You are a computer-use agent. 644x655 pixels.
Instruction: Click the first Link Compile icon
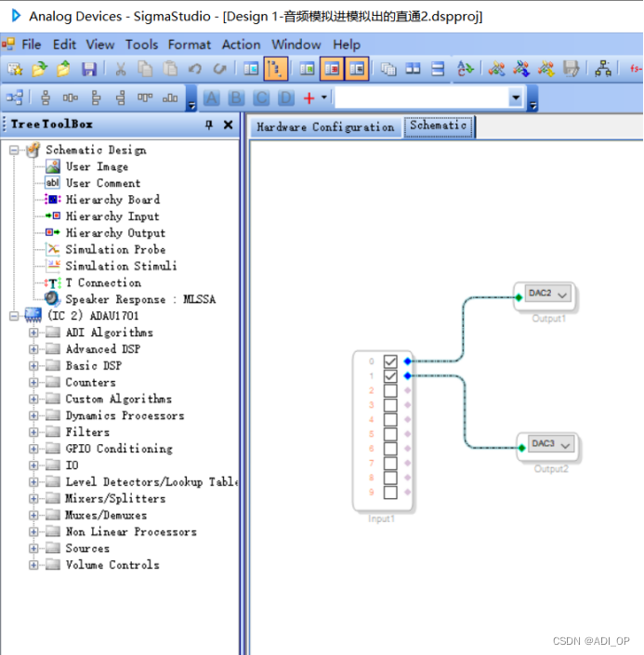pos(496,69)
